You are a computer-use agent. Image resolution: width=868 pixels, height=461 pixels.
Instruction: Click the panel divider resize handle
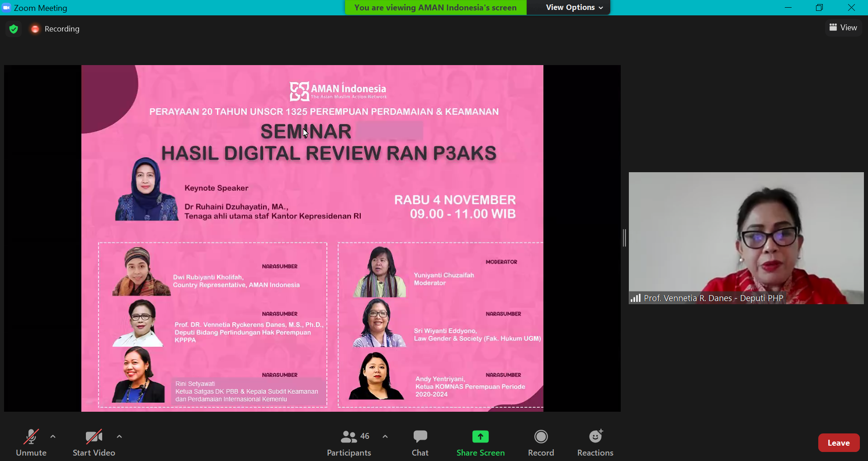point(624,238)
